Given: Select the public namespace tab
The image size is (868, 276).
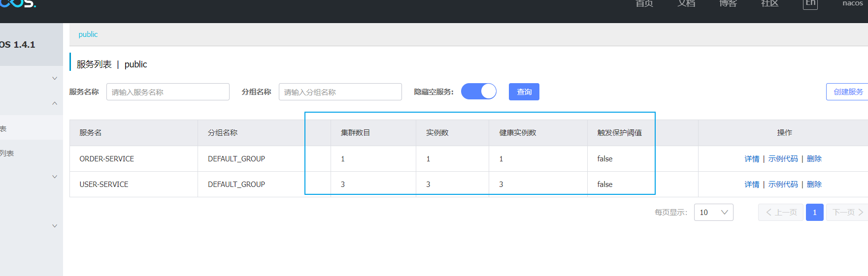Looking at the screenshot, I should coord(88,34).
